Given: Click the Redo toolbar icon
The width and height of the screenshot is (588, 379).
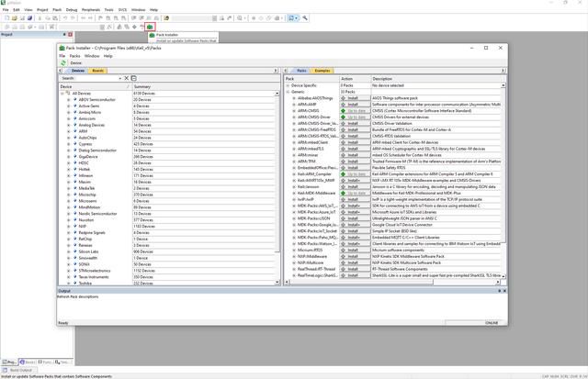Looking at the screenshot, I should (73, 18).
